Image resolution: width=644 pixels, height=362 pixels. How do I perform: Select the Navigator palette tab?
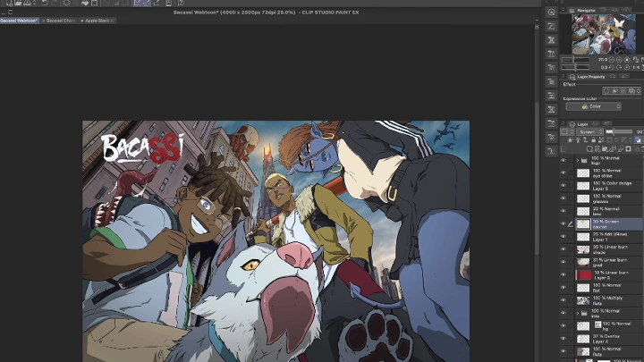click(x=583, y=10)
